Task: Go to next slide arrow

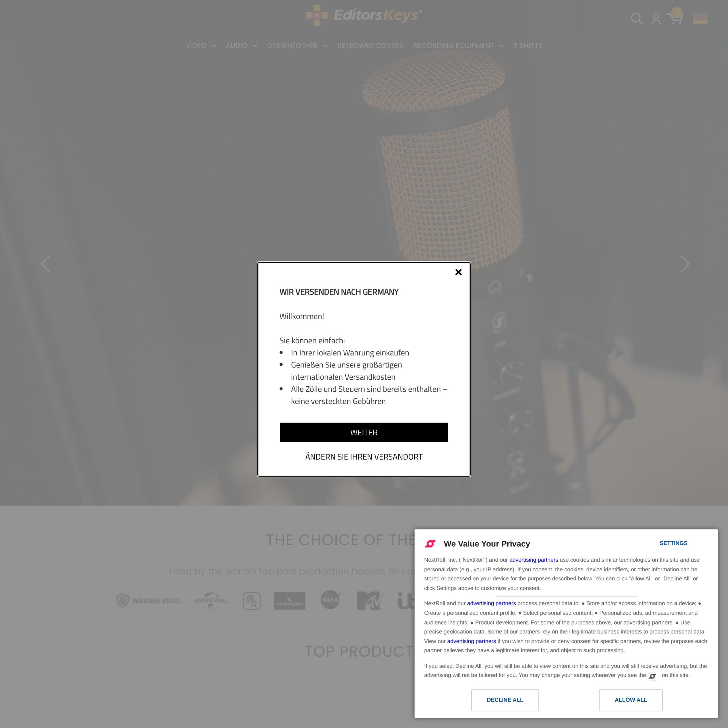Action: 685,264
